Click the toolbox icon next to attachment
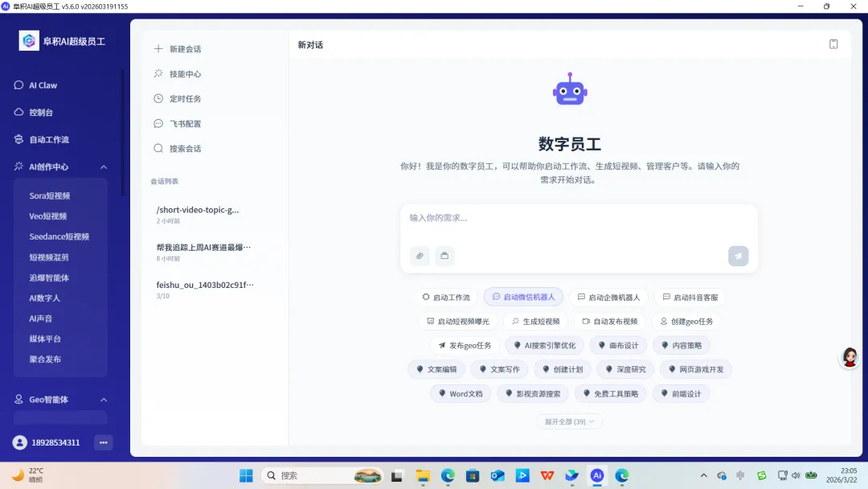The height and width of the screenshot is (489, 868). click(444, 256)
